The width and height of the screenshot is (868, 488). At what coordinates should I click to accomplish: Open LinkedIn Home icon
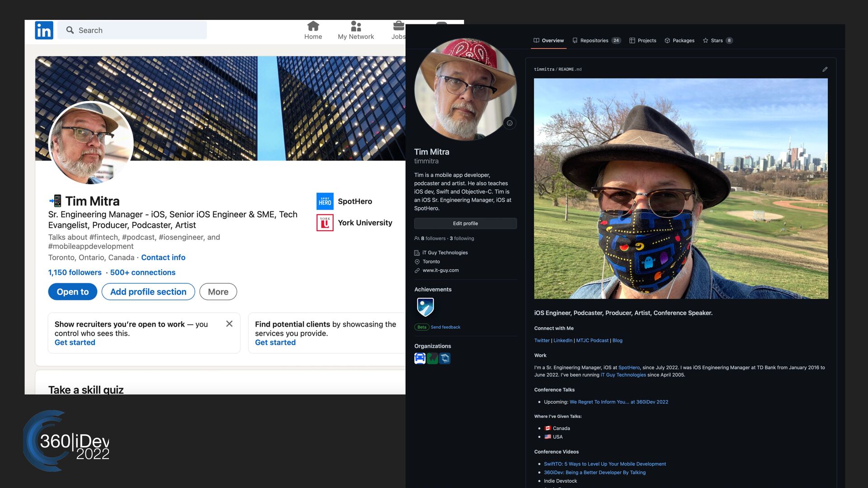313,26
